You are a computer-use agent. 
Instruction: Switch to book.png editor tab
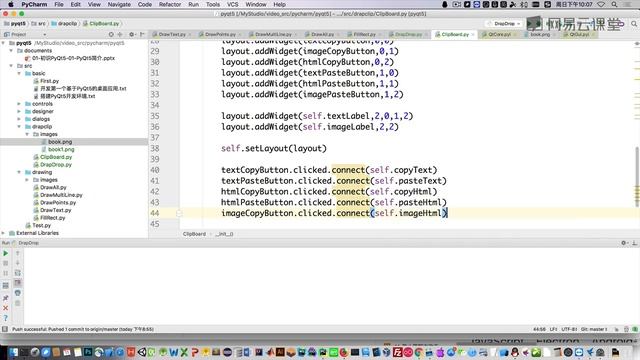click(x=540, y=34)
